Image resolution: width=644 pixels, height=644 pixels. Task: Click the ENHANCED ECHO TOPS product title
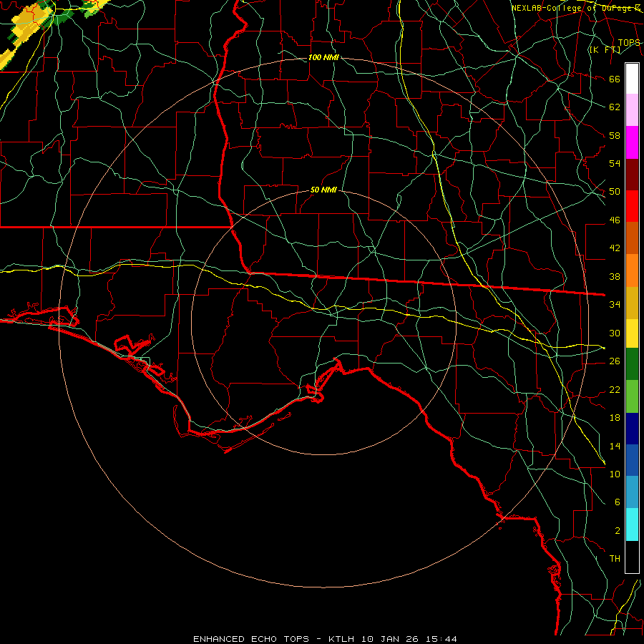pos(250,639)
